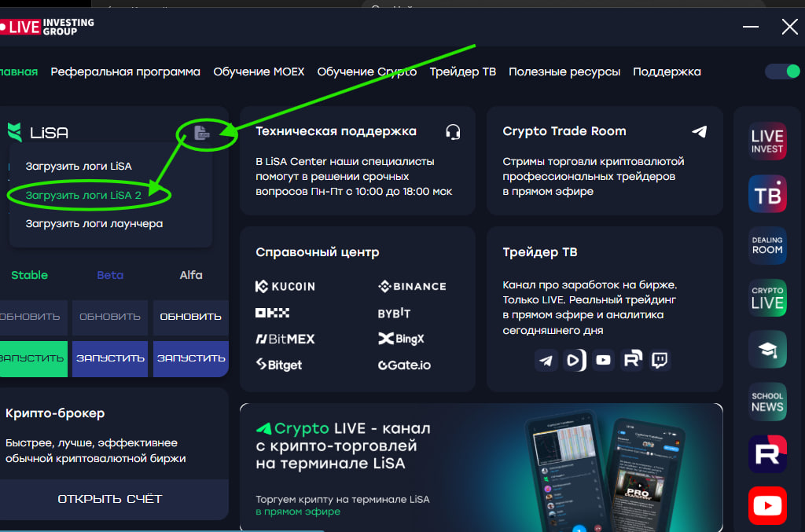The width and height of the screenshot is (805, 532).
Task: Open the TB sidebar icon
Action: click(767, 194)
